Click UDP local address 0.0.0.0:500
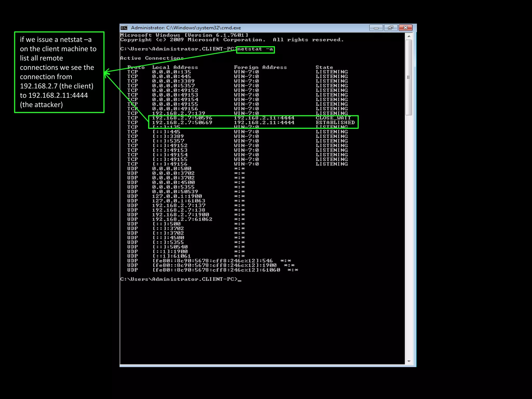This screenshot has height=399, width=532. coord(171,169)
